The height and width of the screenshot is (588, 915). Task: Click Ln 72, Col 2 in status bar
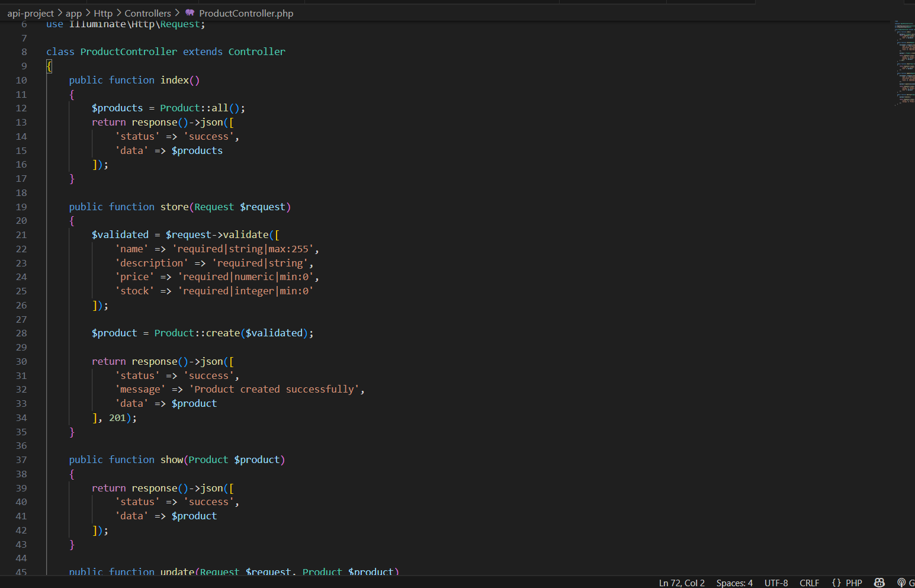pos(682,583)
